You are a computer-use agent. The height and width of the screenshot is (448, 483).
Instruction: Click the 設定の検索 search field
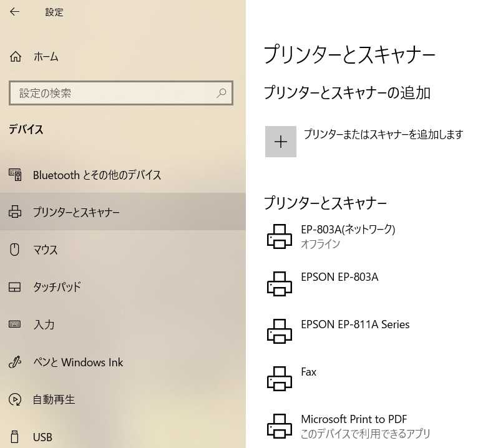(x=112, y=93)
